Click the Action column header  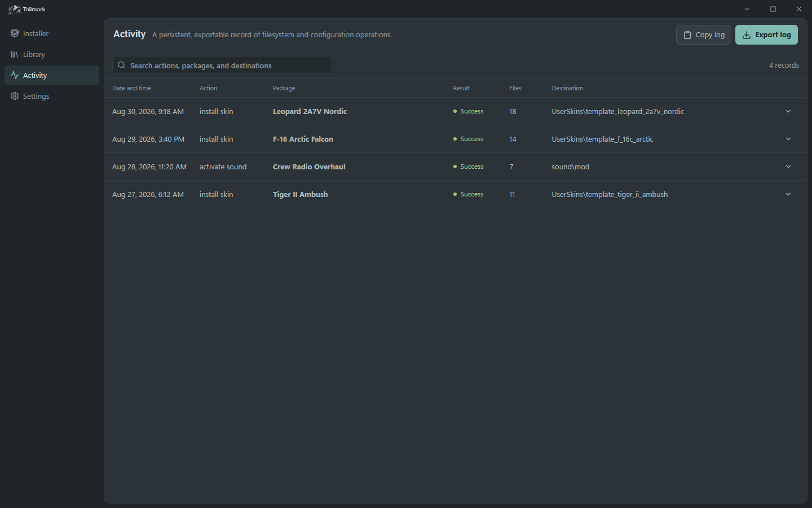208,88
